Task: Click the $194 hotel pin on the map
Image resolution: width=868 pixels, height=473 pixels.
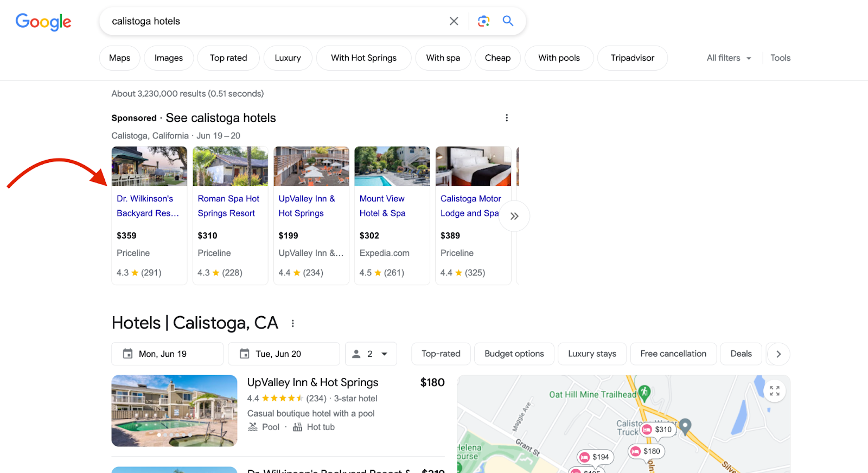Action: [595, 457]
